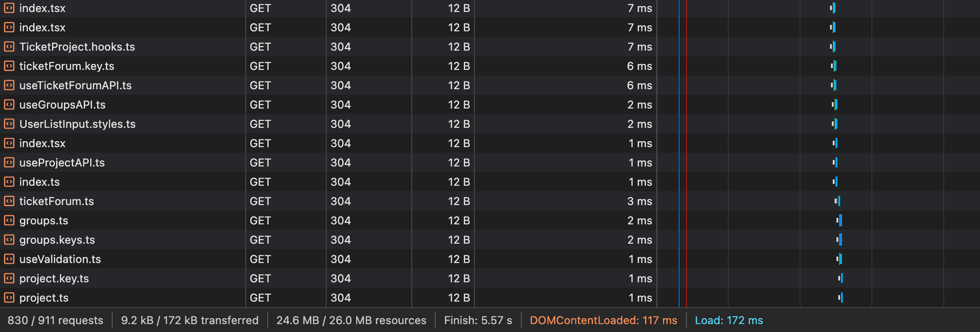This screenshot has width=980, height=332.
Task: Click the waterfall bar in the project.ts row
Action: (x=840, y=298)
